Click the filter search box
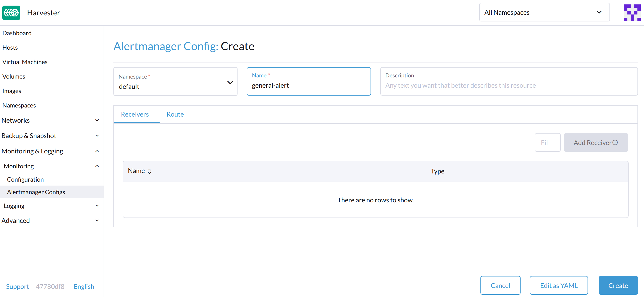Screen dimensions: 644x297 [x=547, y=142]
